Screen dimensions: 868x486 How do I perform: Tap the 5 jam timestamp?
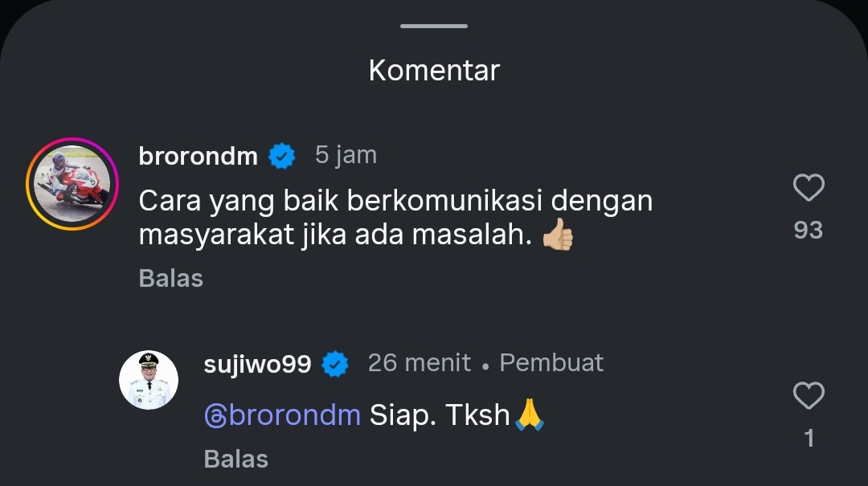tap(346, 155)
